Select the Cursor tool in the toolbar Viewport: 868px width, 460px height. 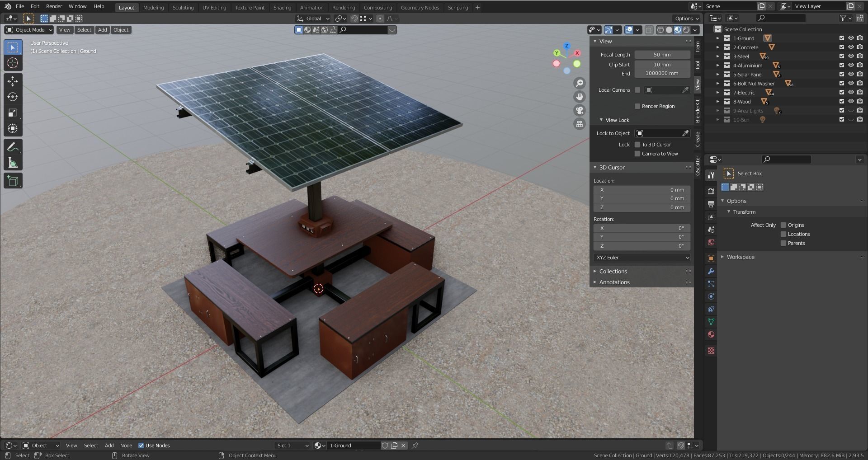13,63
